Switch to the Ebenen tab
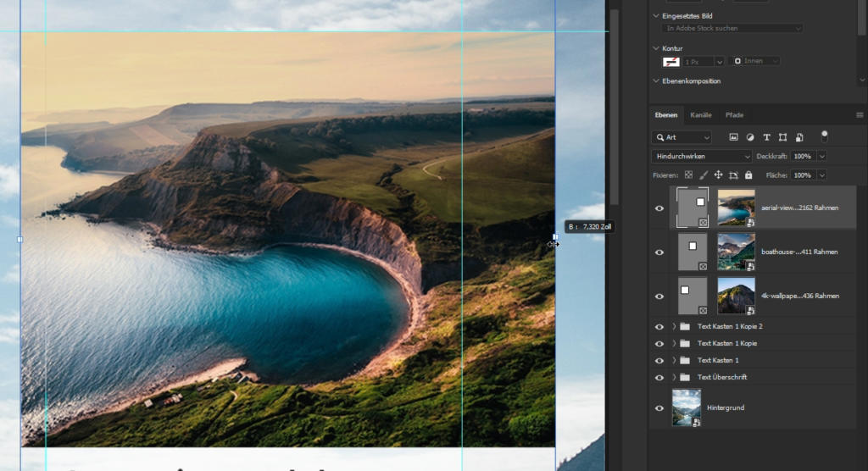Viewport: 868px width, 471px height. [x=666, y=115]
